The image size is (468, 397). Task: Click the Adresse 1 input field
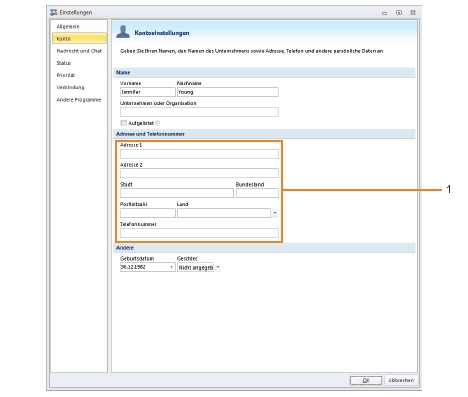click(199, 154)
